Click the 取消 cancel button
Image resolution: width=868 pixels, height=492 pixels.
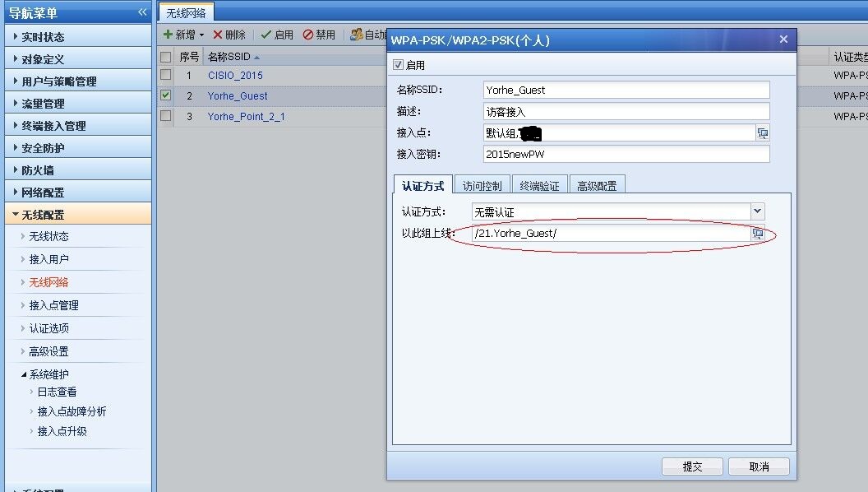pos(759,466)
